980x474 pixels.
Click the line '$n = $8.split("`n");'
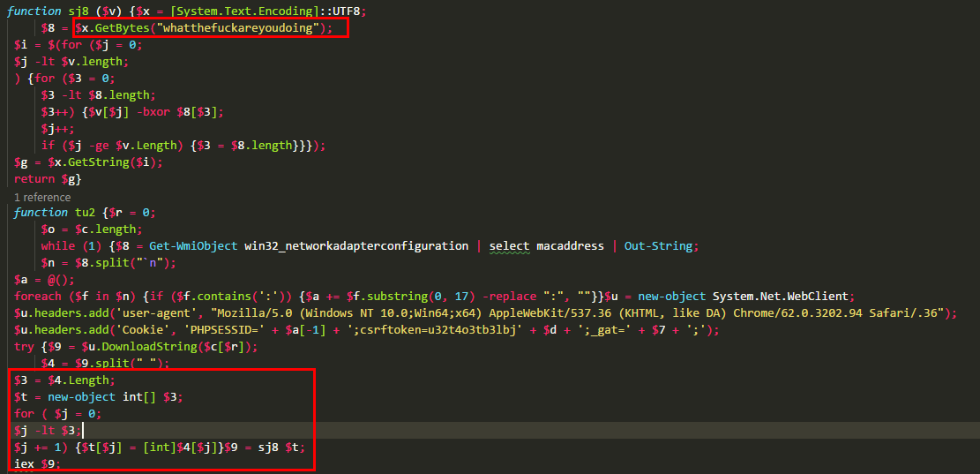(109, 263)
